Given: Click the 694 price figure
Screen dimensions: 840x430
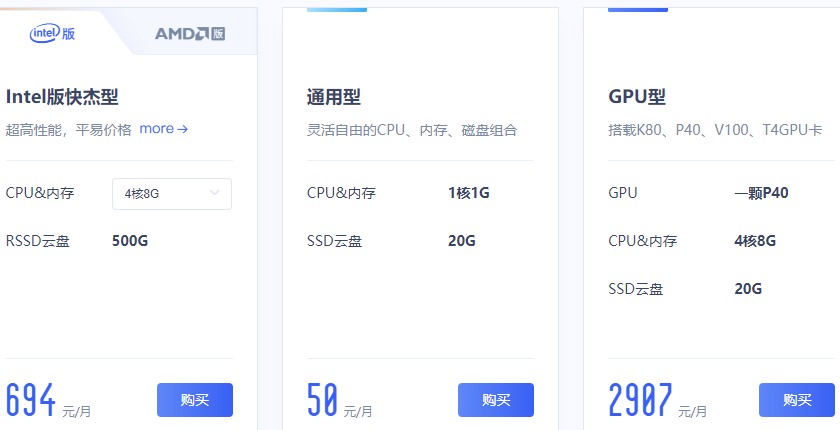Looking at the screenshot, I should [31, 400].
